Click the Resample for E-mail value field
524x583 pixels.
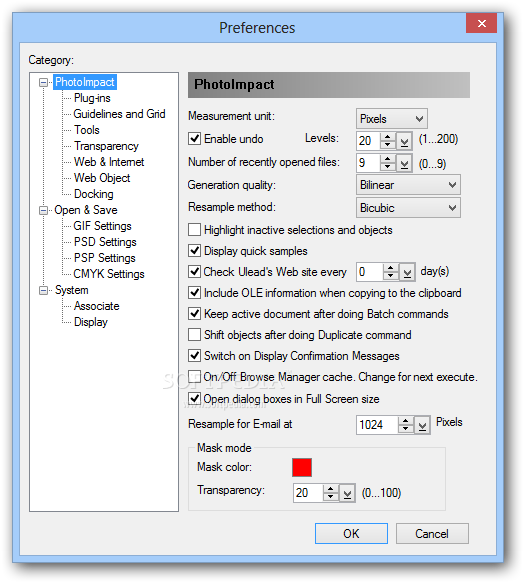click(377, 425)
